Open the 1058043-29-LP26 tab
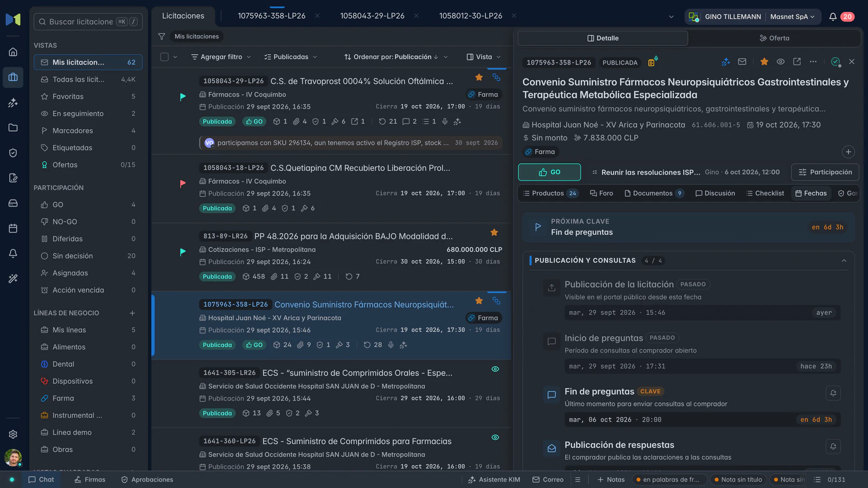The height and width of the screenshot is (488, 868). click(x=372, y=16)
